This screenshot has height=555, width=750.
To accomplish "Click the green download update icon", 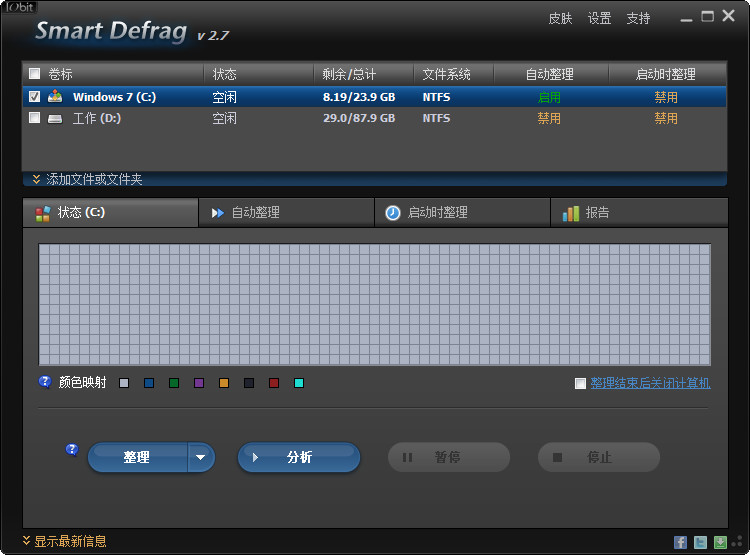I will tap(720, 542).
